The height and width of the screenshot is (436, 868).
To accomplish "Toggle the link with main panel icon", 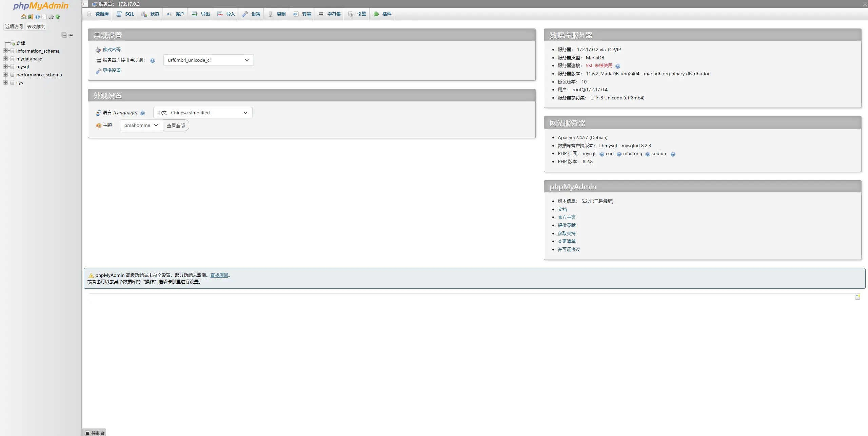I will click(71, 35).
